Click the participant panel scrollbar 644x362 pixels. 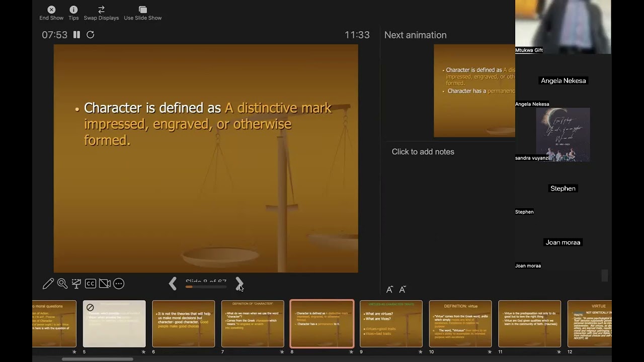605,276
